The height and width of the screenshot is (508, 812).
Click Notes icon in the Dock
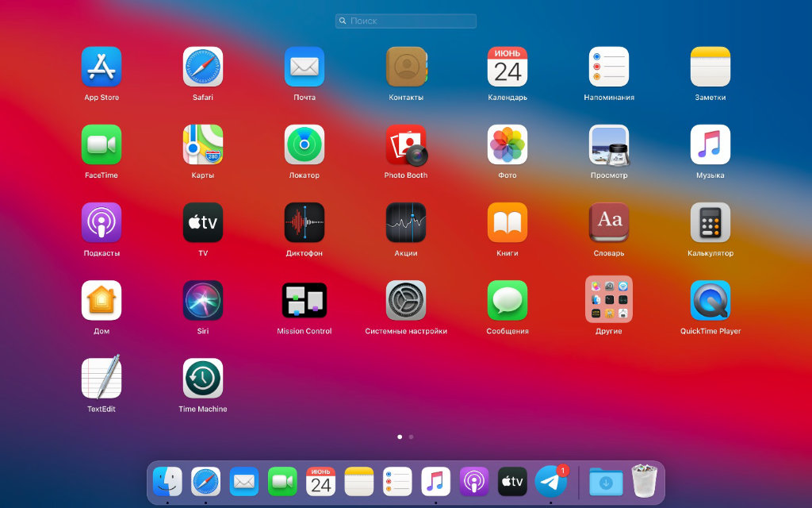click(x=359, y=482)
